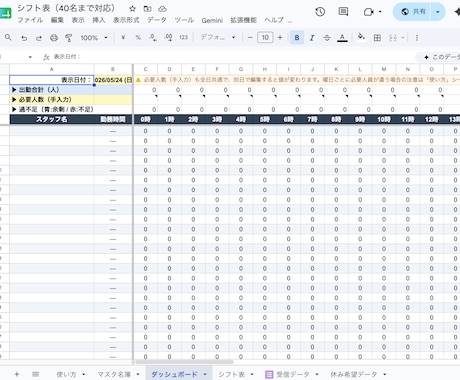Open the name box dropdown arrow
This screenshot has height=380, width=460.
pos(30,57)
